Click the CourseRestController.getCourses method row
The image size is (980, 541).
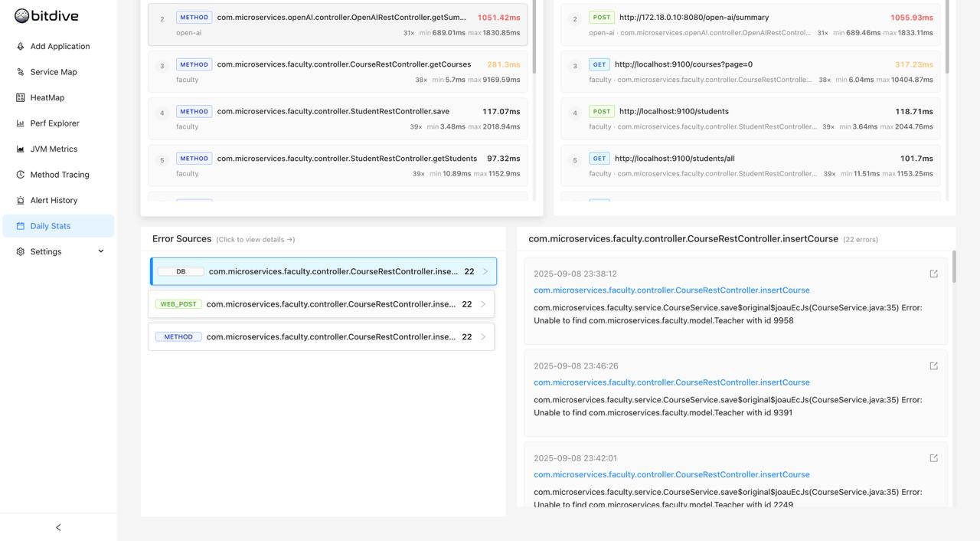(x=338, y=72)
